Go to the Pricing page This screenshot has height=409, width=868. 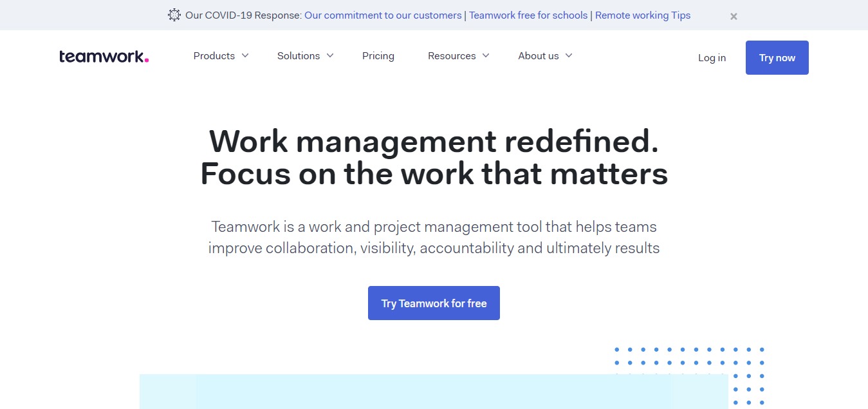point(378,56)
